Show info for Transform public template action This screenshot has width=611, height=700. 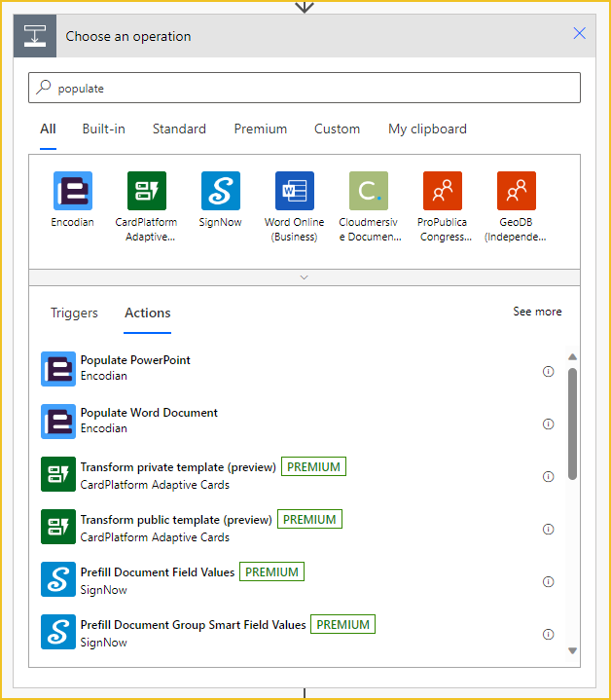tap(548, 529)
